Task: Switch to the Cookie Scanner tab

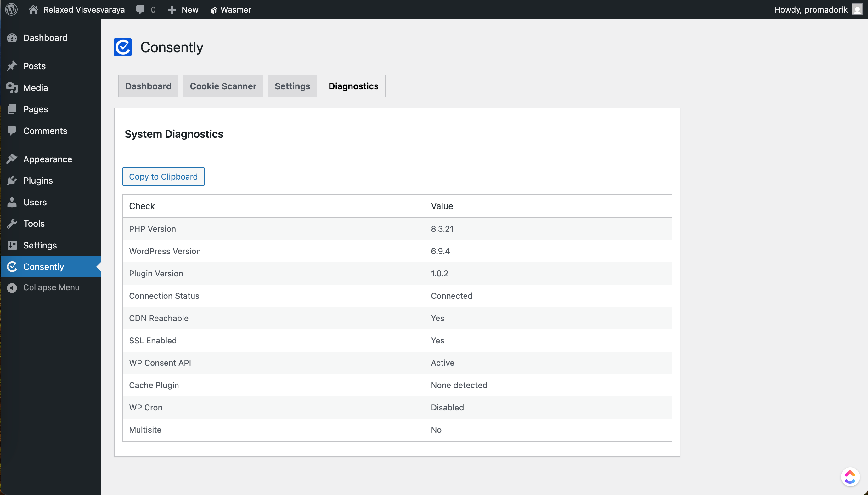Action: 223,86
